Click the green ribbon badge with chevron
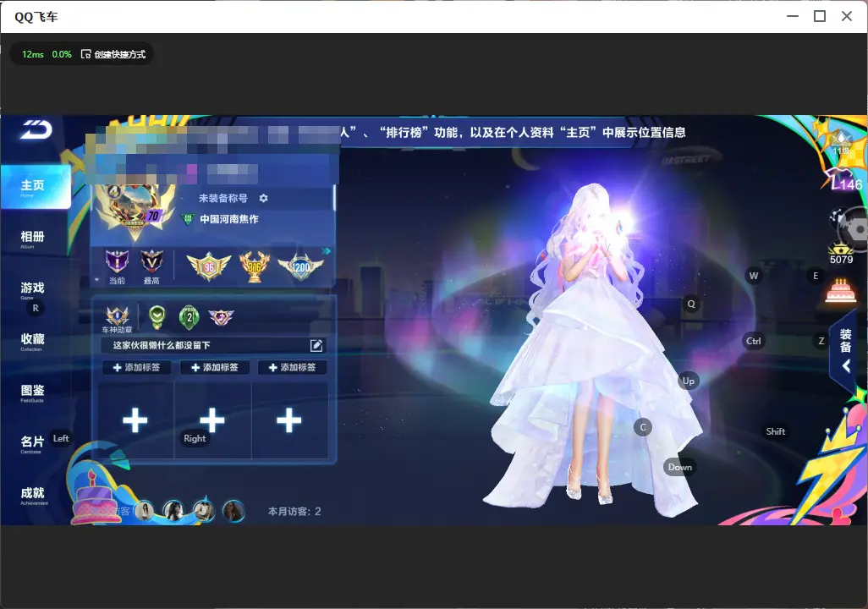 (157, 316)
